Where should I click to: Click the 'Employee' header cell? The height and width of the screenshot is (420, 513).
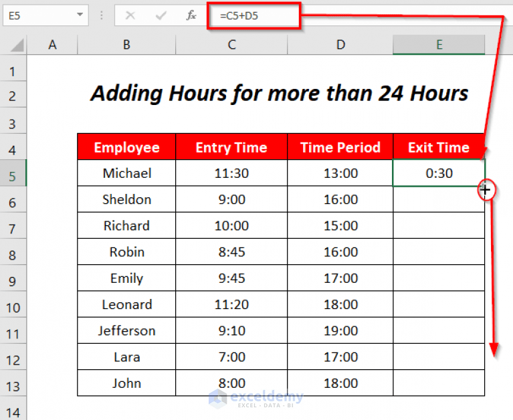pyautogui.click(x=126, y=147)
